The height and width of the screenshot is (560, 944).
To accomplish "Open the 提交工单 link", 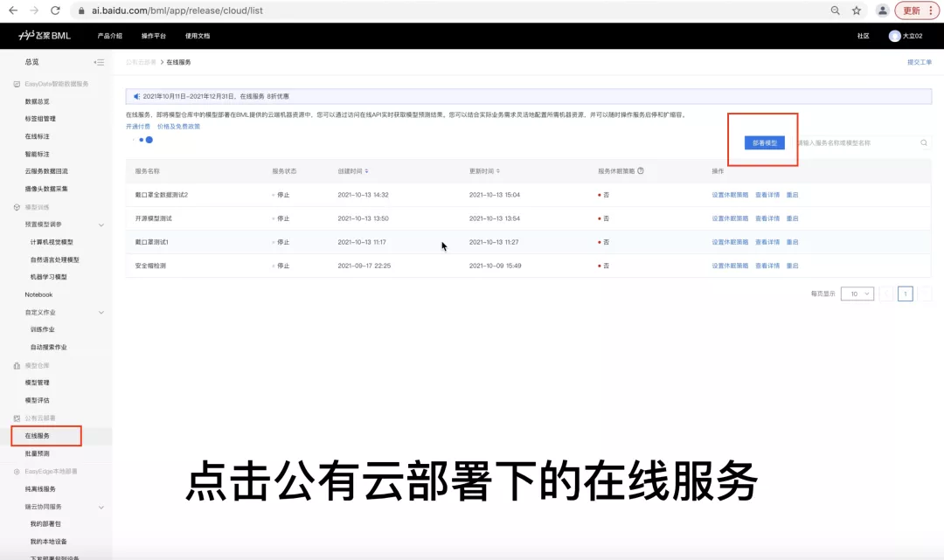I will 920,62.
